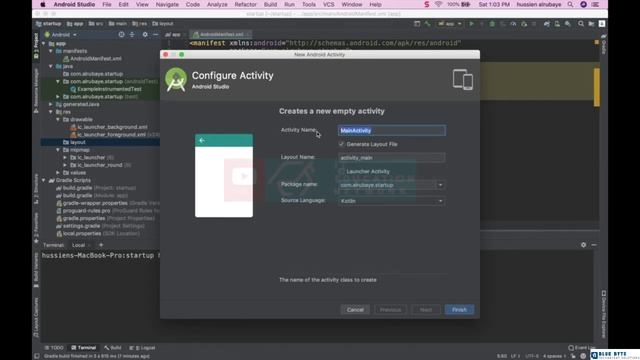The width and height of the screenshot is (640, 360).
Task: Click the Wi-Fi status icon
Action: tap(438, 4)
